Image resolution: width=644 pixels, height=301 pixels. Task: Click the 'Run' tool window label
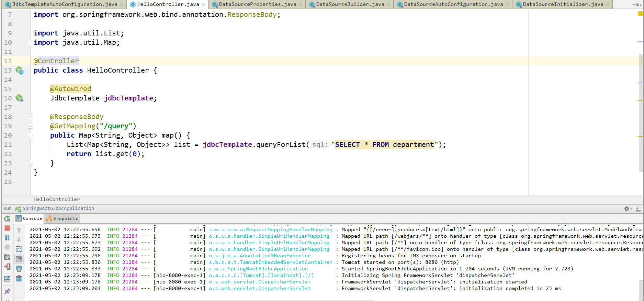(7, 208)
